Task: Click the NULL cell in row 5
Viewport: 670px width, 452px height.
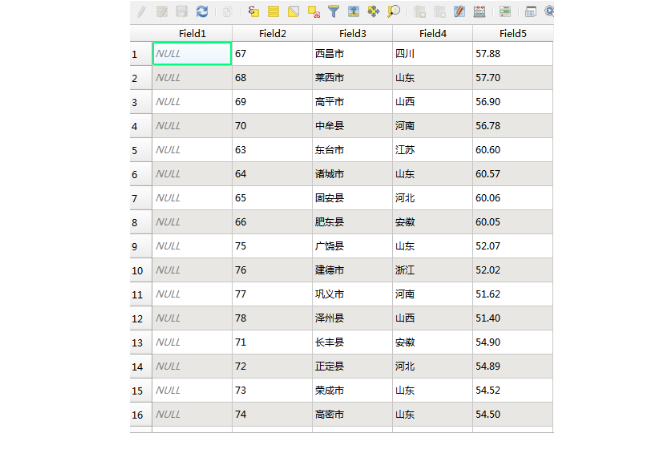Action: 192,150
